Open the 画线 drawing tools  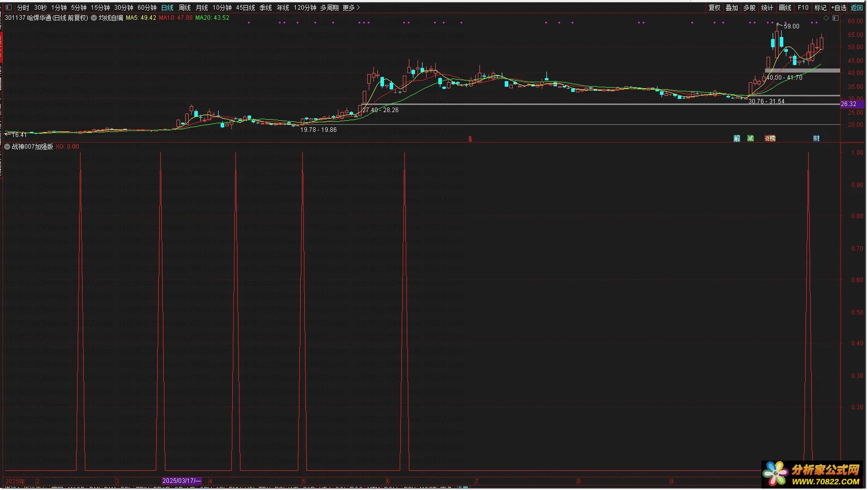785,8
